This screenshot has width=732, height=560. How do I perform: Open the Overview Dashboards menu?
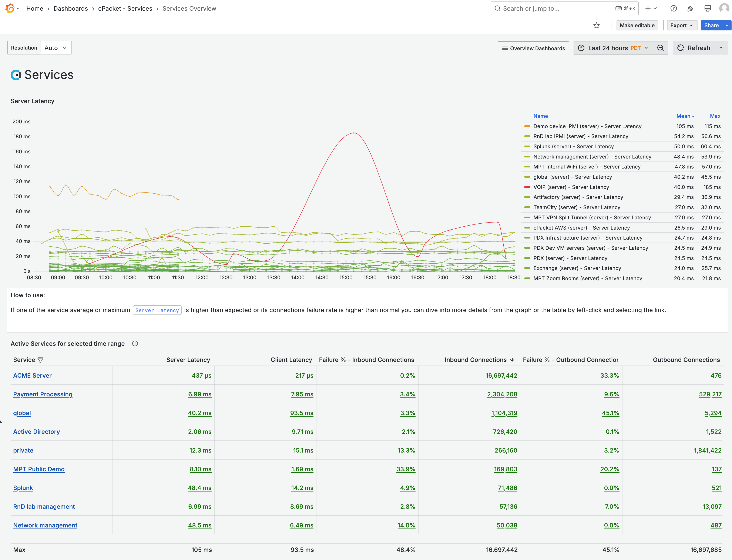[x=533, y=48]
